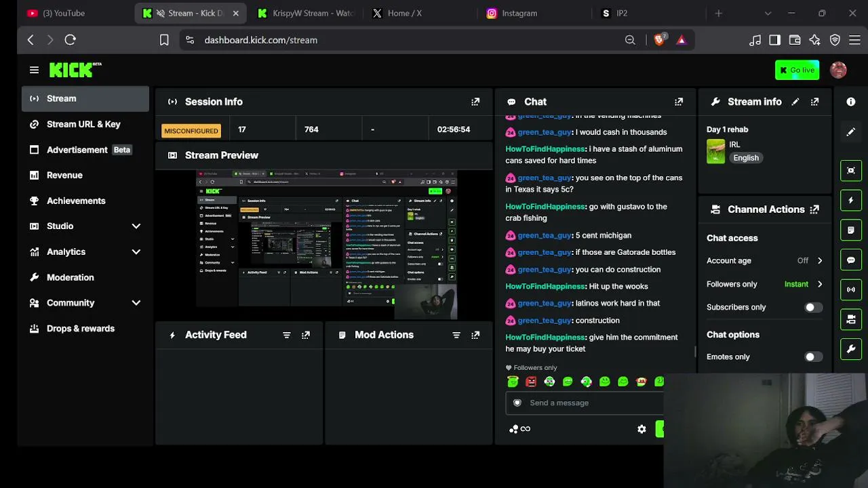Open a new browser tab
This screenshot has width=868, height=488.
pos(719,13)
